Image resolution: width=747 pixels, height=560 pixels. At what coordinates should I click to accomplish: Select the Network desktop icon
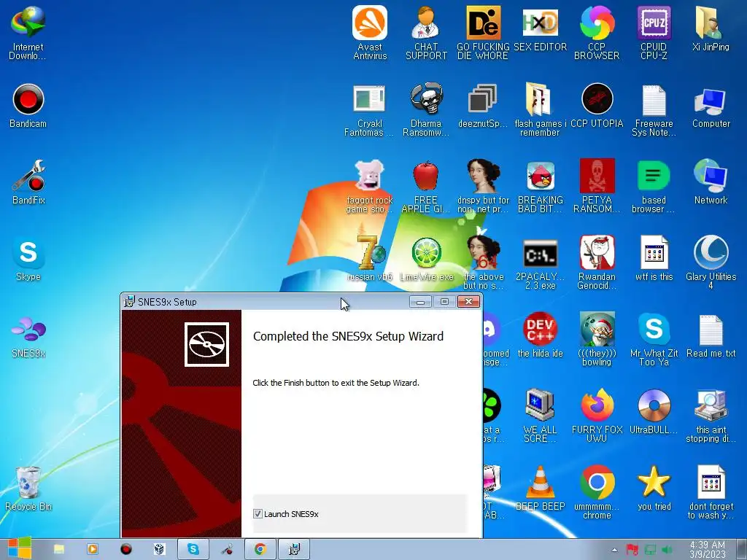coord(711,182)
